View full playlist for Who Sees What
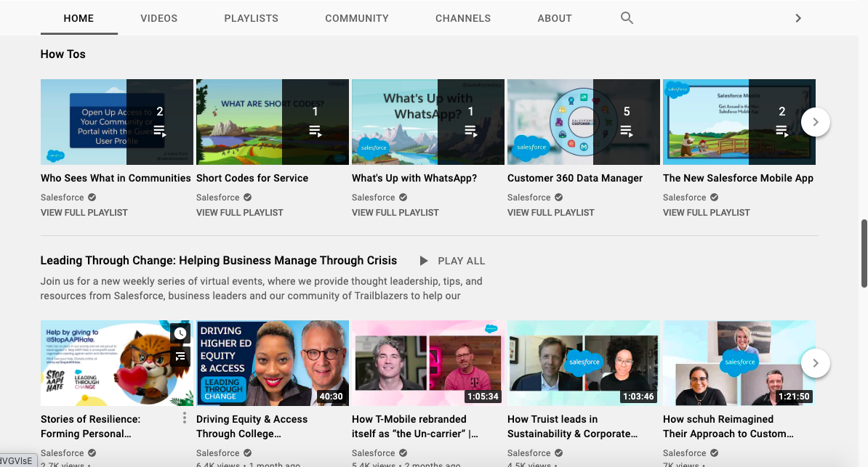The image size is (868, 467). click(84, 213)
